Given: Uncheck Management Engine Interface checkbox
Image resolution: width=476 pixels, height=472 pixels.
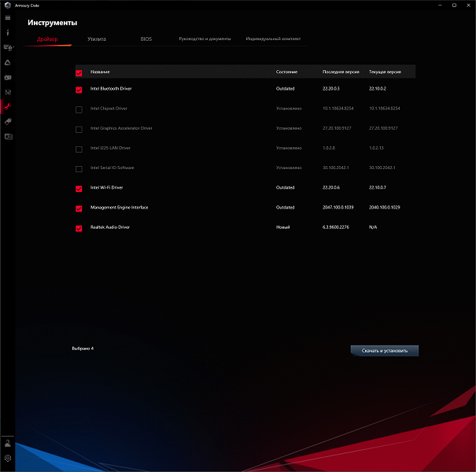Looking at the screenshot, I should click(x=79, y=208).
